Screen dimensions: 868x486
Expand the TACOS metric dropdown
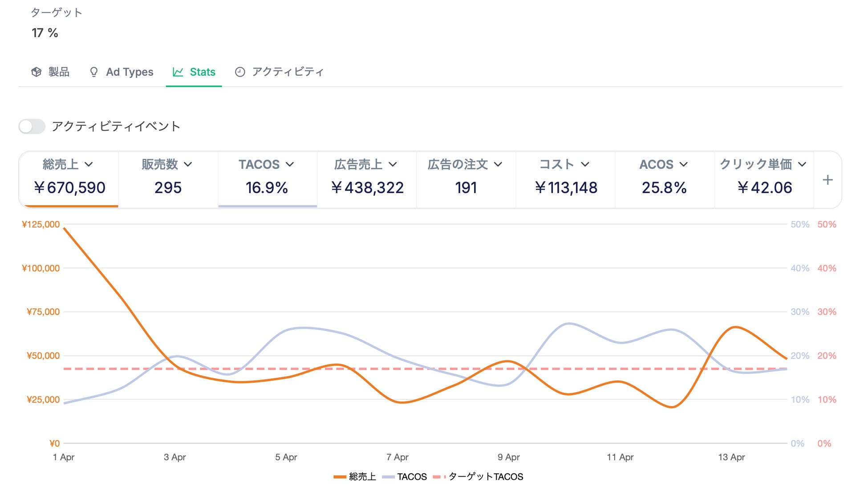[290, 165]
